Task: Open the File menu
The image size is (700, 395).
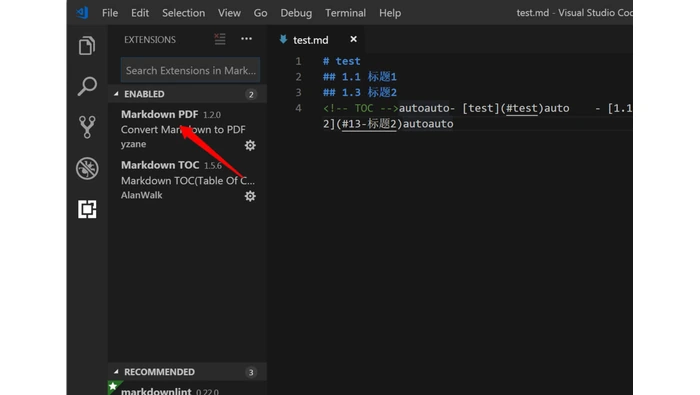Action: click(x=110, y=13)
